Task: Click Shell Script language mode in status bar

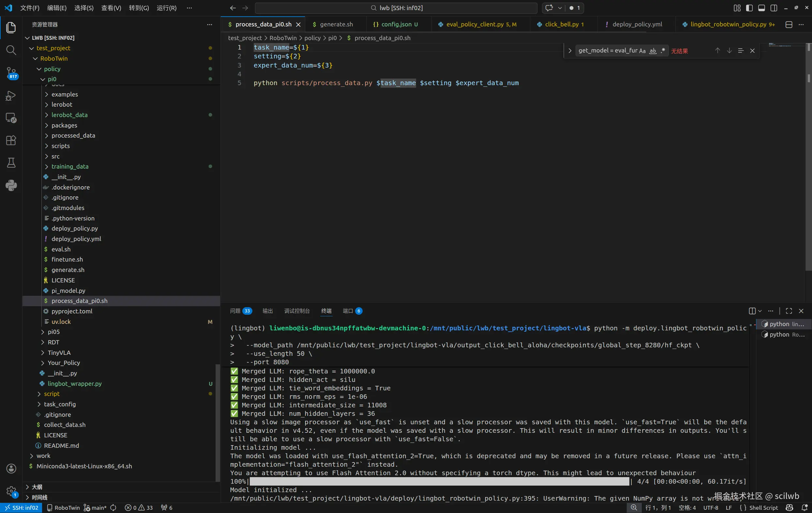Action: click(763, 507)
